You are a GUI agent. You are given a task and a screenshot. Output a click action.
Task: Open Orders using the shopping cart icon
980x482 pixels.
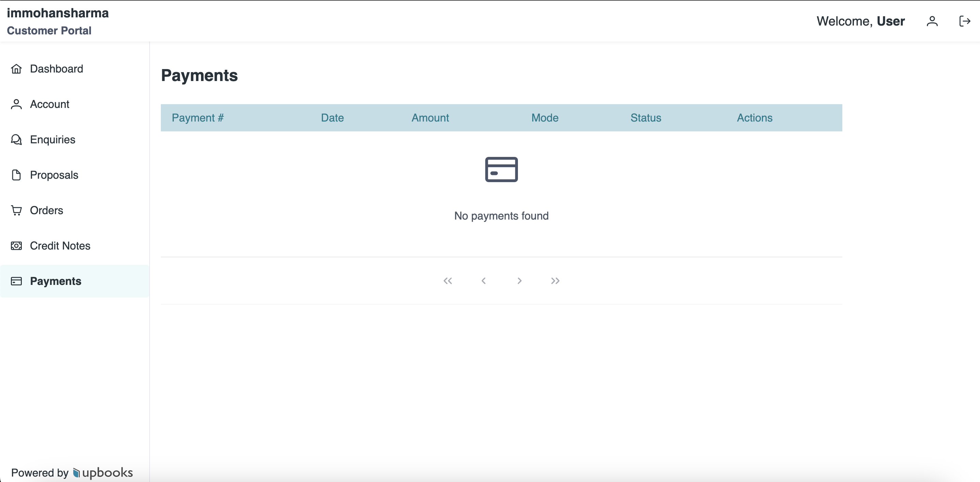tap(16, 210)
